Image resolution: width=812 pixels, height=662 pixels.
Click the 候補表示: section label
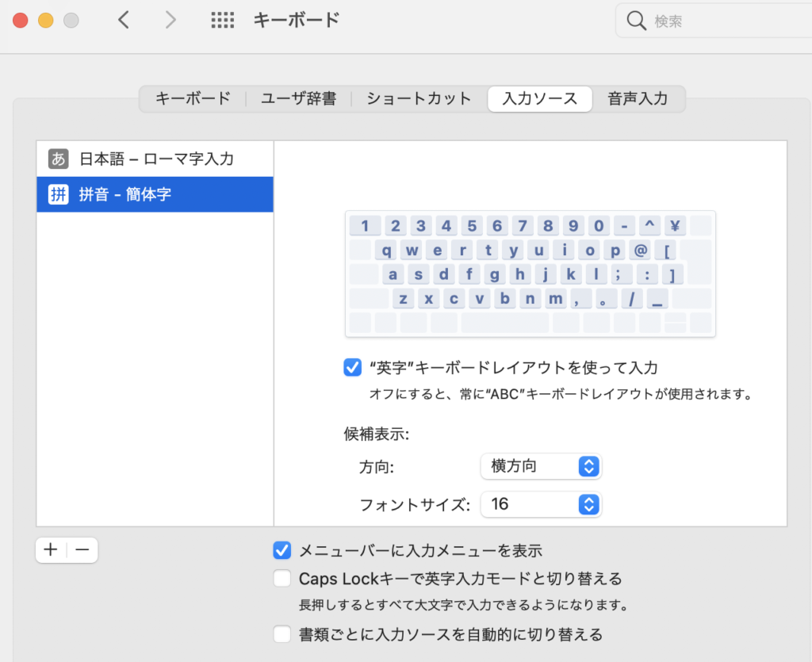pos(377,434)
